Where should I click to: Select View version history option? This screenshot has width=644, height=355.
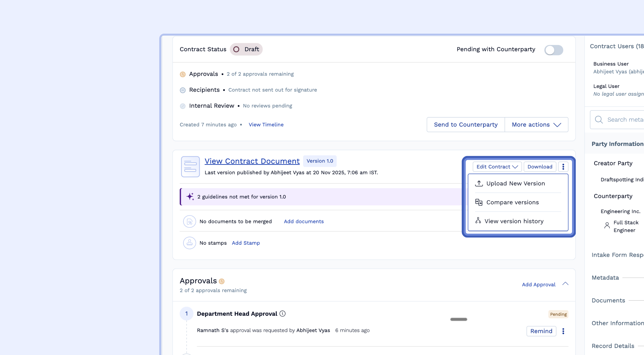514,221
